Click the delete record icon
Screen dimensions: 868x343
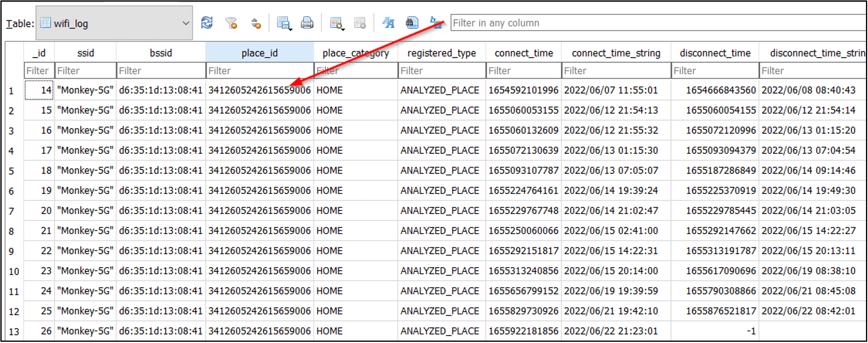click(x=360, y=23)
